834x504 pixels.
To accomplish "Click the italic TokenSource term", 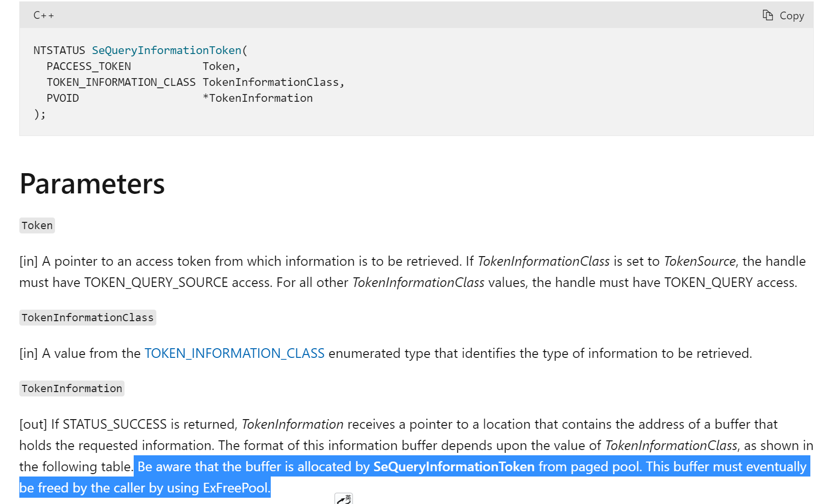I will pyautogui.click(x=699, y=261).
